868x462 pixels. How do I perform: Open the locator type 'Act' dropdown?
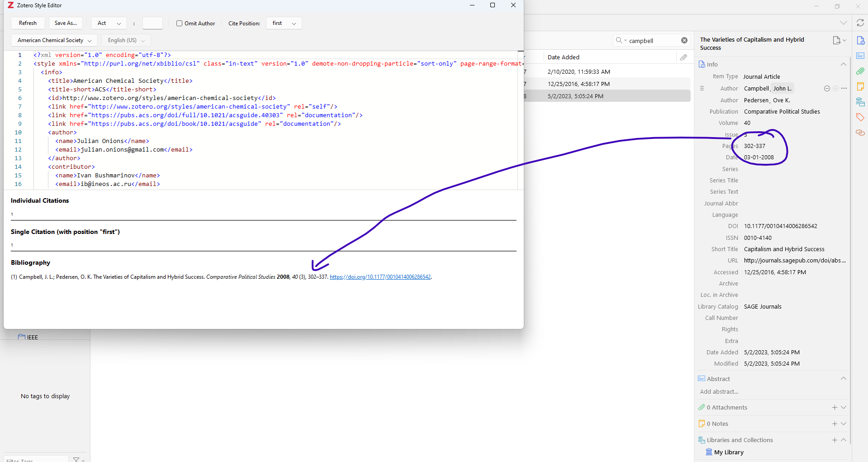tap(109, 23)
